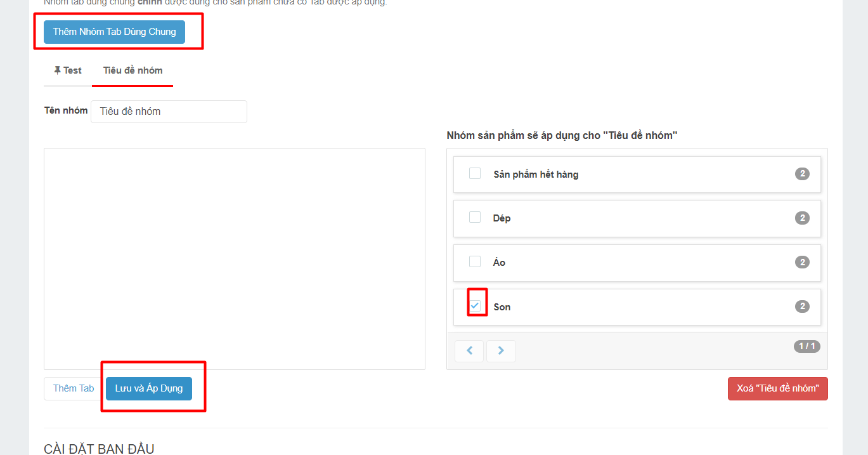Viewport: 868px width, 455px height.
Task: Click the count badge on the Son row
Action: tap(802, 307)
